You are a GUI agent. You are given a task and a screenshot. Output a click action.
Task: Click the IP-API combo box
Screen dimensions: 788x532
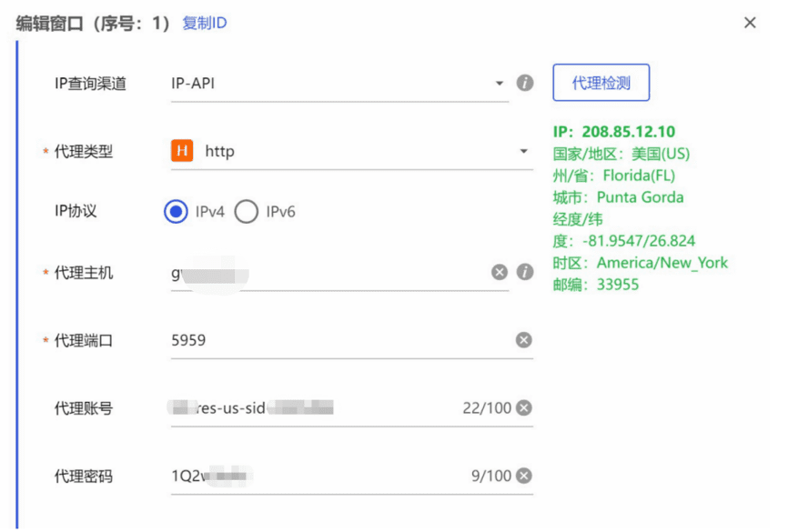point(328,84)
